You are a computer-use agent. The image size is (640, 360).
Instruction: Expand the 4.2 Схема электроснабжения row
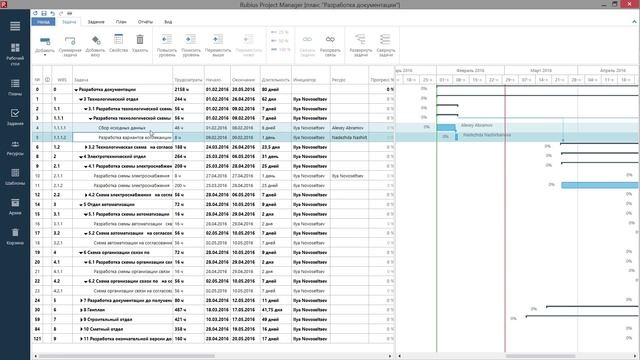[86, 195]
